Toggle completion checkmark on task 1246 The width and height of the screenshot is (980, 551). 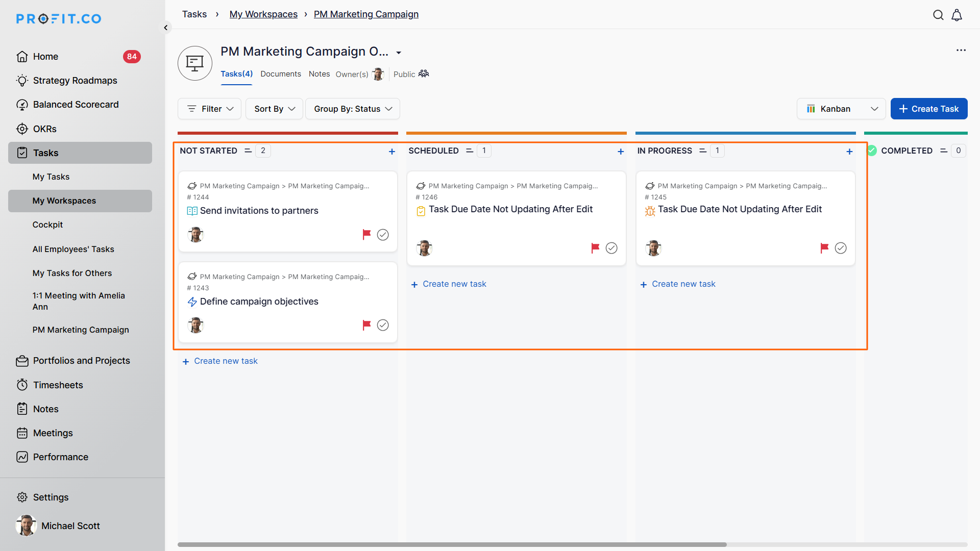click(611, 248)
